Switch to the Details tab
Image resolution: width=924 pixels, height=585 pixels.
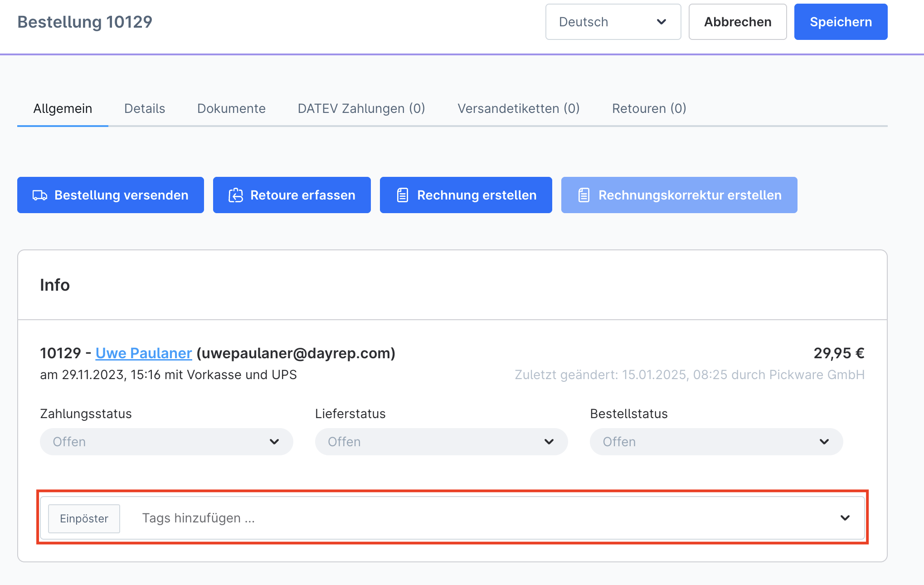pyautogui.click(x=145, y=109)
